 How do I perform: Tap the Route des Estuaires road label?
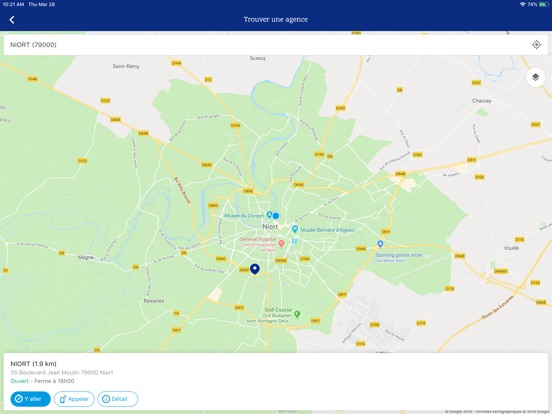point(497,307)
